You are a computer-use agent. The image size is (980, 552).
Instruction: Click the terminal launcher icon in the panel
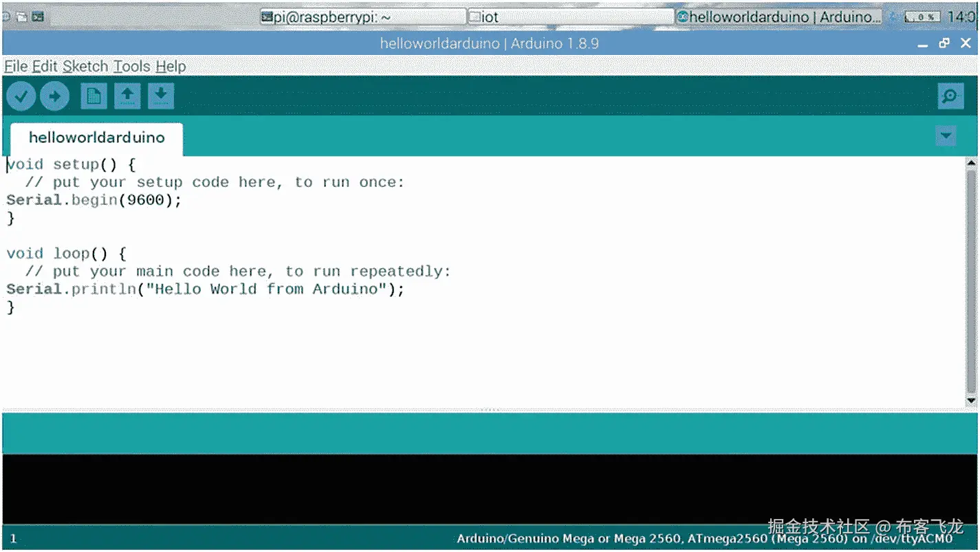point(38,16)
